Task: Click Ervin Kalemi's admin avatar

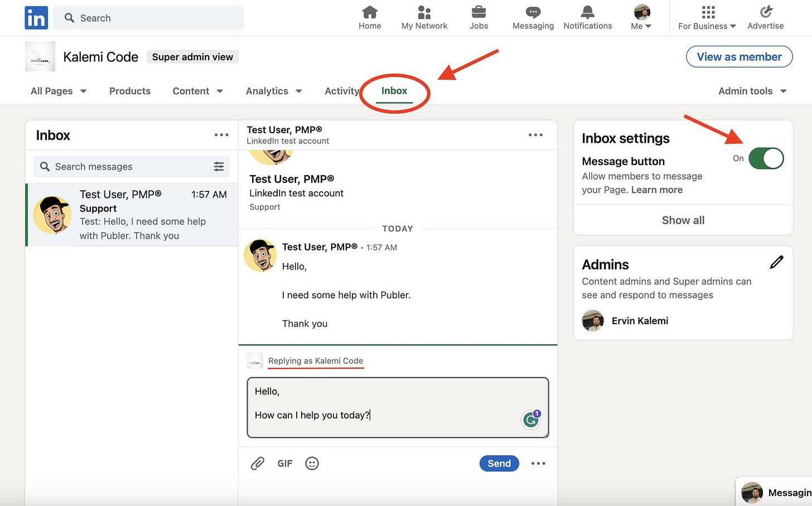Action: [593, 321]
